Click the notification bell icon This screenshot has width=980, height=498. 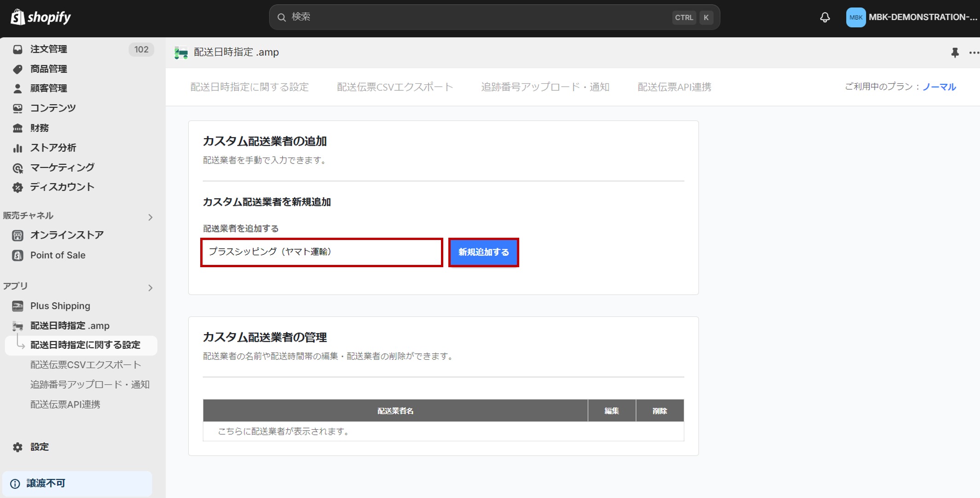825,18
